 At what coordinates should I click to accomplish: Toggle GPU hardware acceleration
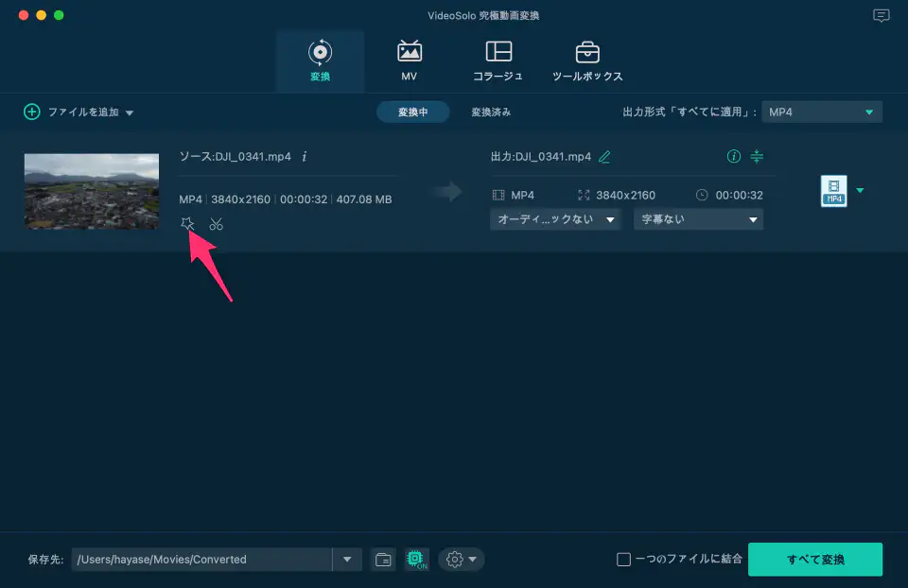pyautogui.click(x=416, y=560)
